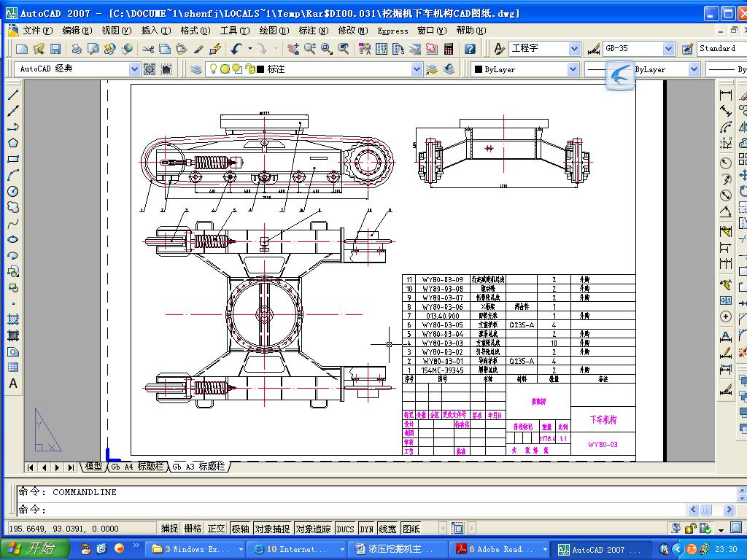Expand the 工程字 text style dropdown
The height and width of the screenshot is (560, 747).
[575, 49]
